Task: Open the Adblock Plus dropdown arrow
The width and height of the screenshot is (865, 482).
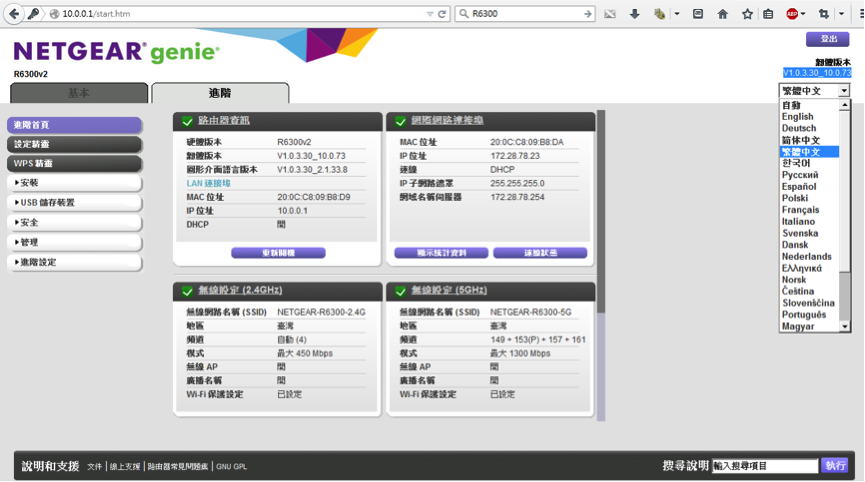Action: (x=803, y=14)
